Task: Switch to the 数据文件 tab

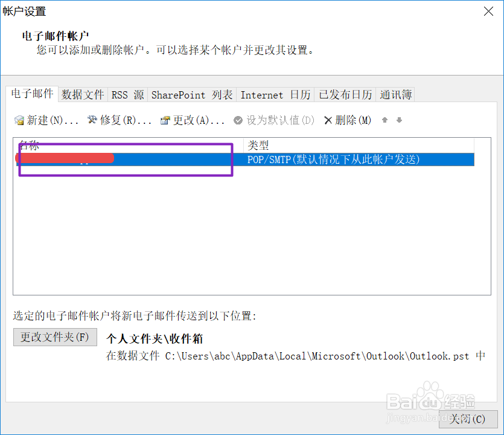Action: [83, 95]
